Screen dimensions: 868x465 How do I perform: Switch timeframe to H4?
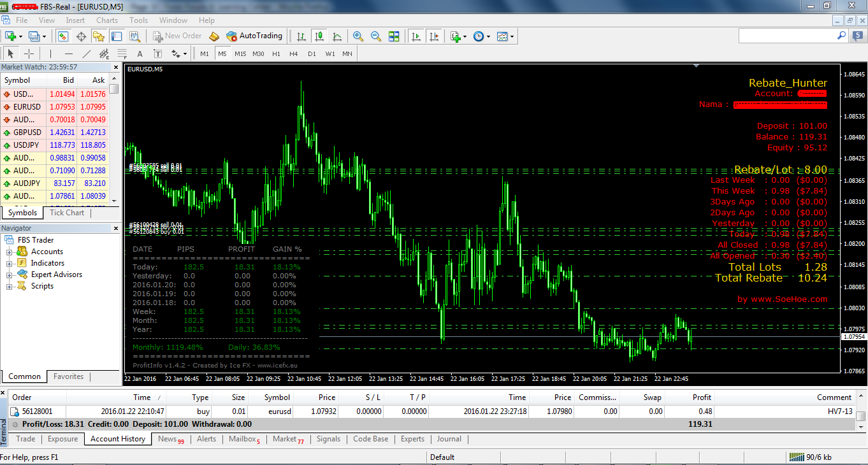pyautogui.click(x=294, y=54)
